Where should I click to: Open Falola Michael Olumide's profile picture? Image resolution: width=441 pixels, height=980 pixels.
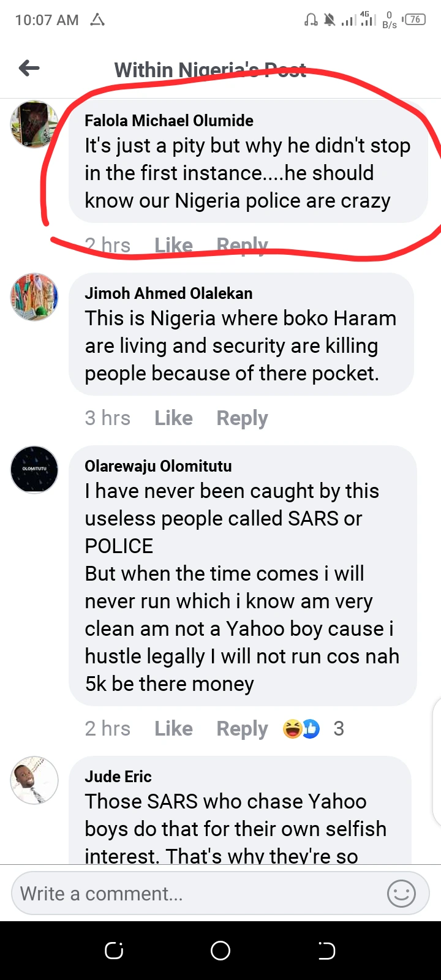pos(34,124)
